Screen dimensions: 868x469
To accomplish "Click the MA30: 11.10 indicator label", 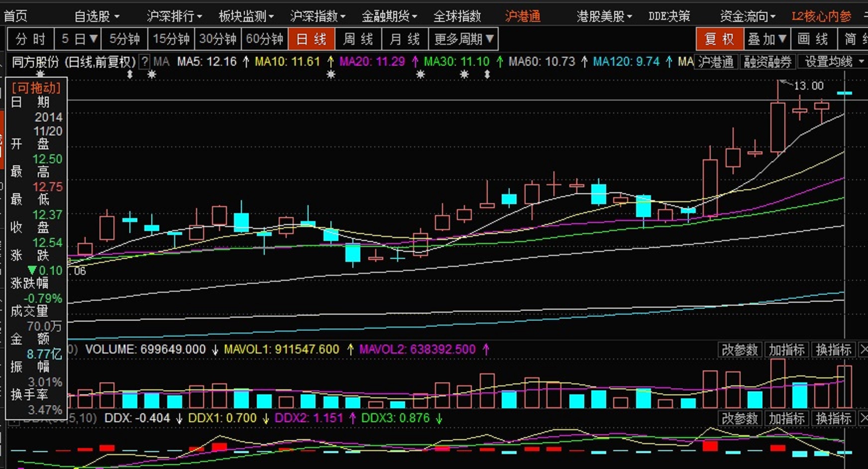I will pos(456,62).
